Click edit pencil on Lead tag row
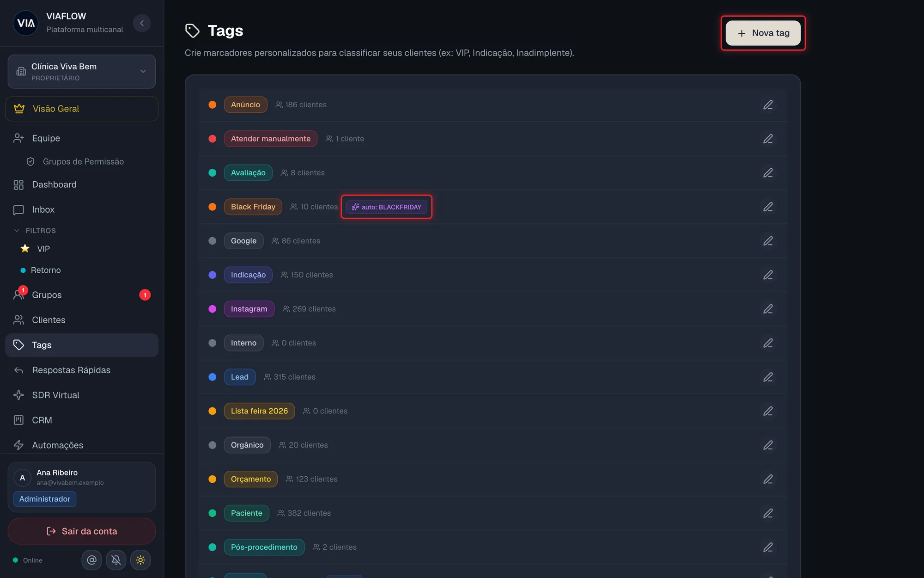 pos(768,377)
